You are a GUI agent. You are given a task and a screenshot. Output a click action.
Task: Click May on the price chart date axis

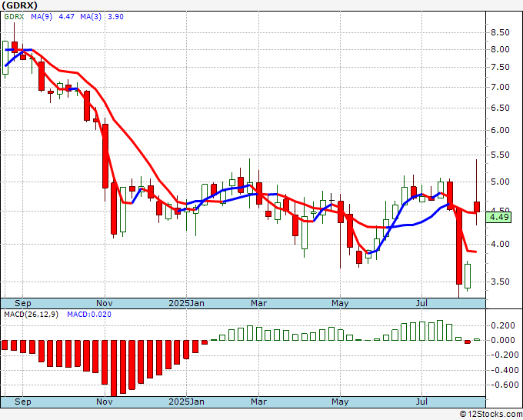[340, 303]
